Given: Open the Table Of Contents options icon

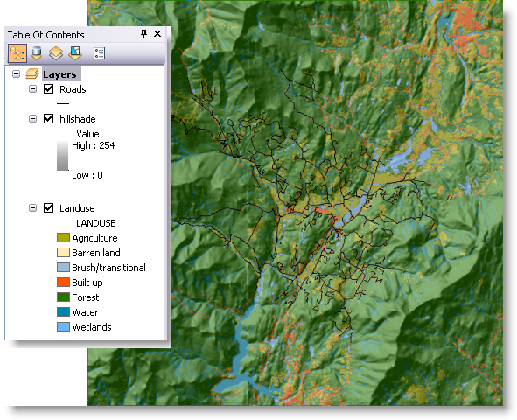Looking at the screenshot, I should point(99,53).
